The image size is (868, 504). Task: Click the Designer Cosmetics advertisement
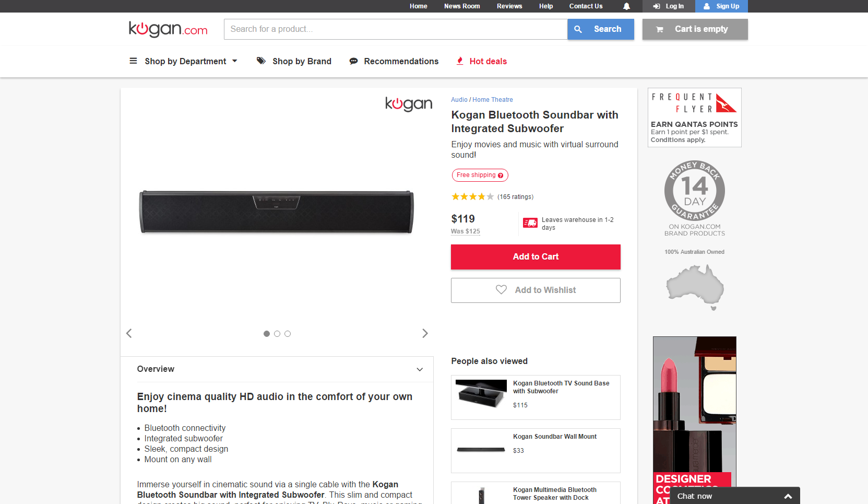pos(695,420)
